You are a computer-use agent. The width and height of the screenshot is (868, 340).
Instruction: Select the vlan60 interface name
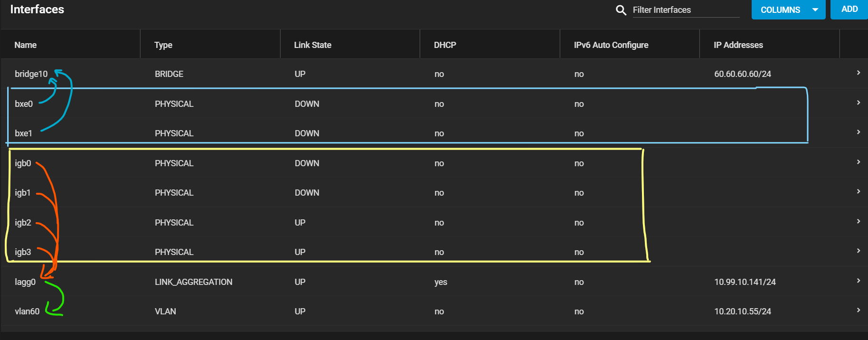(27, 312)
